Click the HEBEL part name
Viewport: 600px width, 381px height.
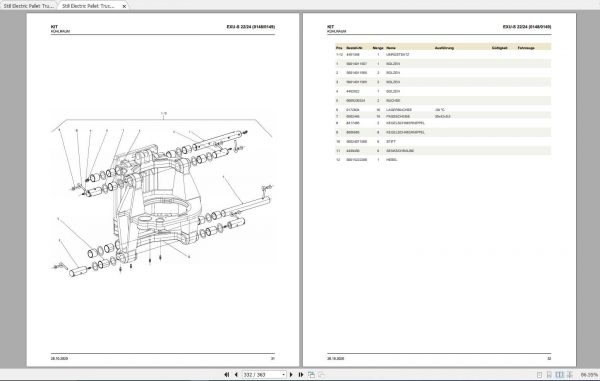pos(391,160)
